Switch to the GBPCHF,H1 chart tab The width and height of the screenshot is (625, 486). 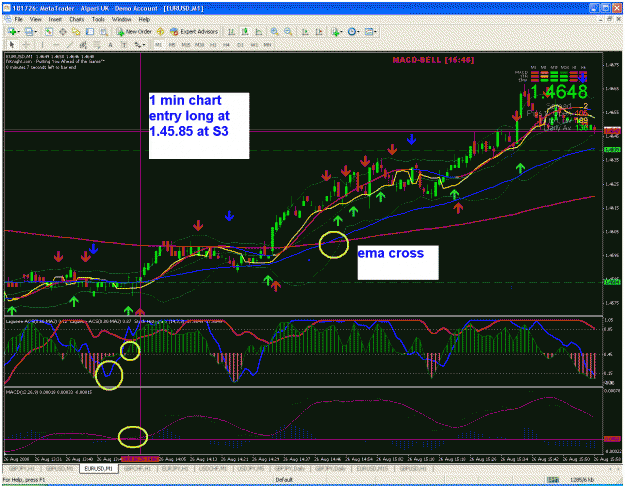[137, 468]
